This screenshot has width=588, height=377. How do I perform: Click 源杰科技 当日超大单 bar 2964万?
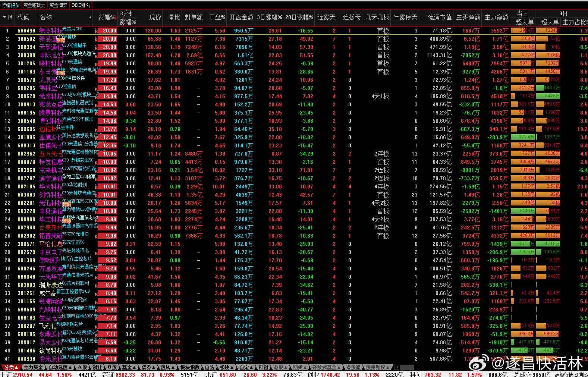click(x=522, y=31)
